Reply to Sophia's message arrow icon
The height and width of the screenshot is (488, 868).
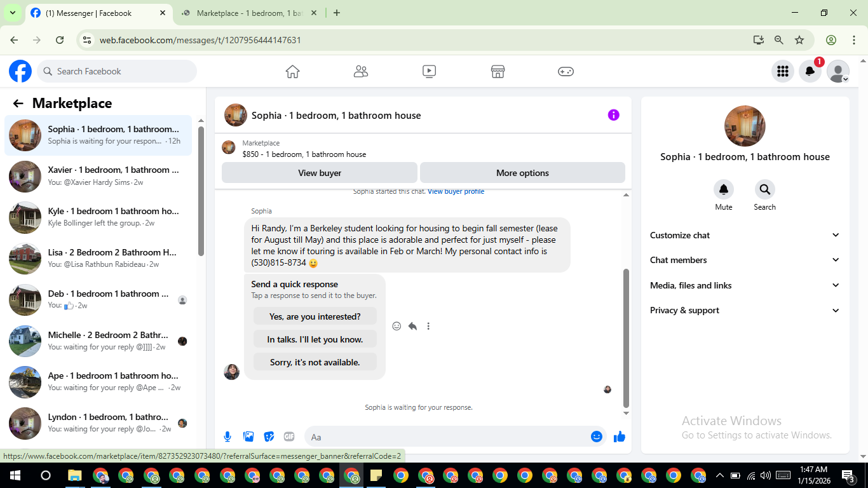pos(412,326)
